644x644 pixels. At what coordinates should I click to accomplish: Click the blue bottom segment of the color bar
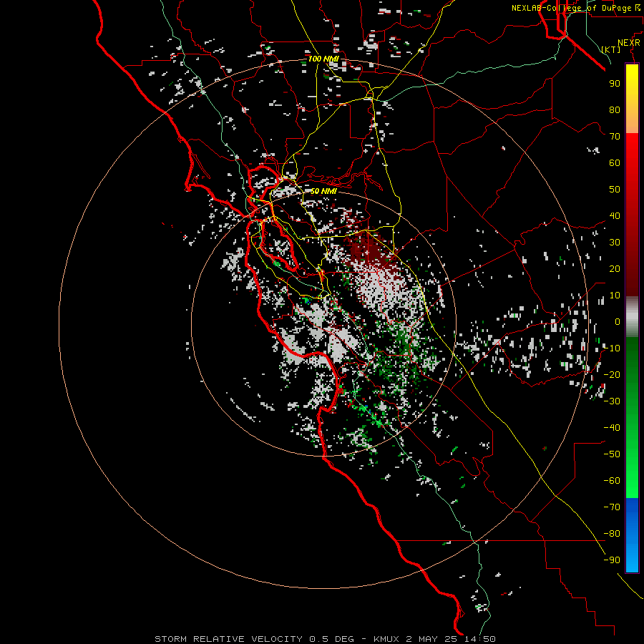pos(632,535)
